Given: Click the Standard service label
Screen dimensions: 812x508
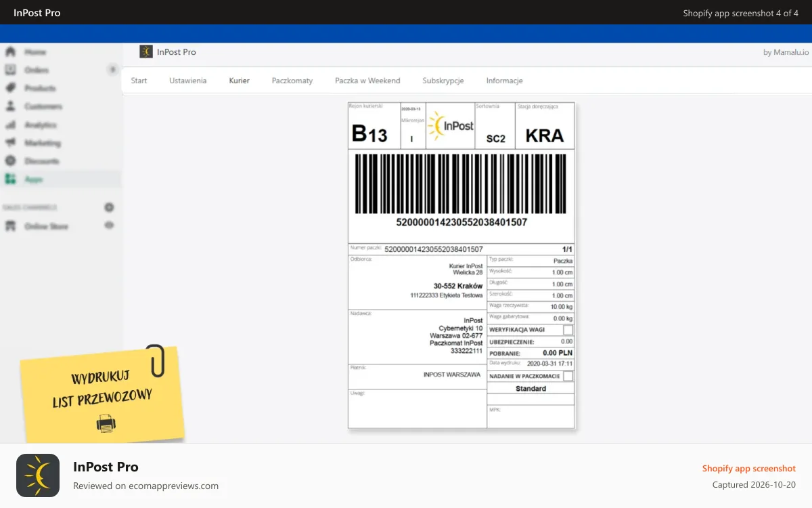Looking at the screenshot, I should point(531,389).
